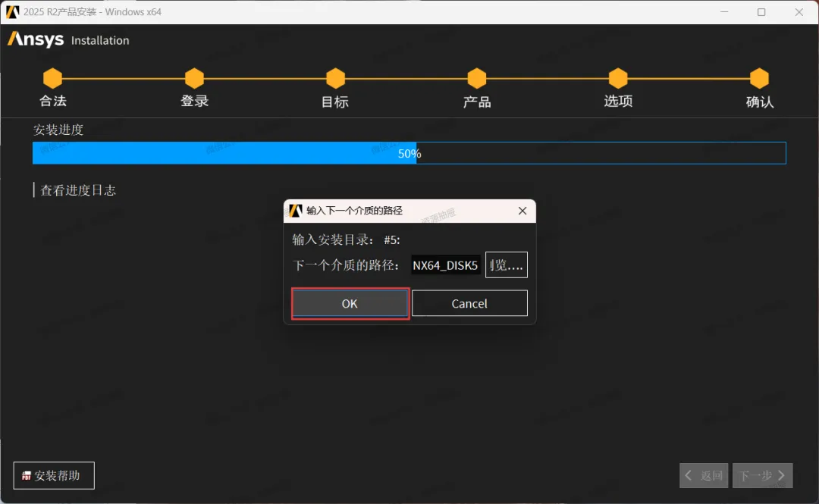The width and height of the screenshot is (819, 504).
Task: Click the 50% installation progress bar
Action: tap(409, 153)
